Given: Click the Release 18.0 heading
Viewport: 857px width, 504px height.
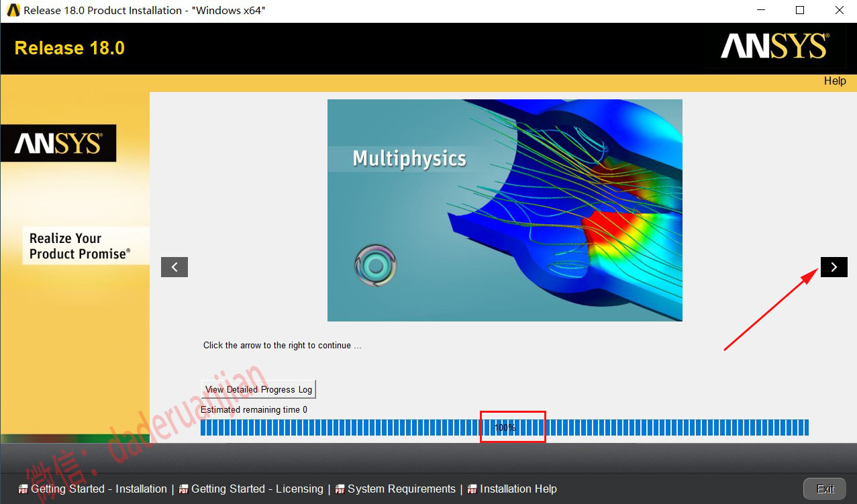Looking at the screenshot, I should (70, 48).
